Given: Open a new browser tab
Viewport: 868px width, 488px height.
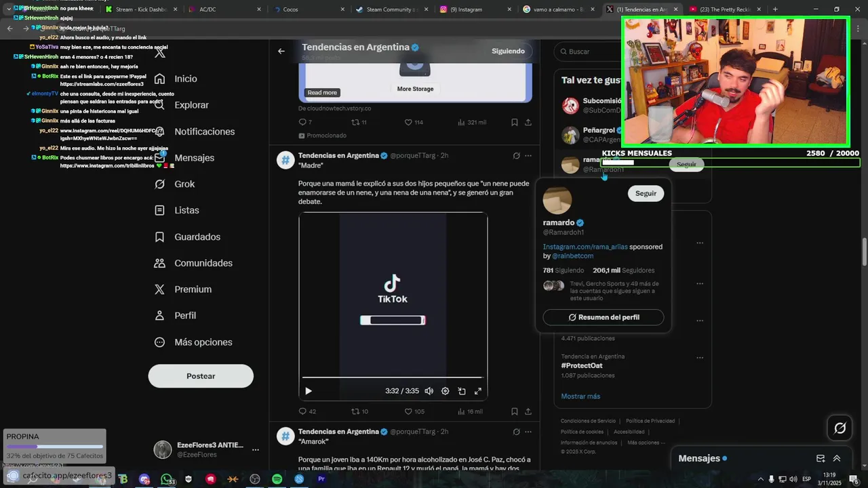Looking at the screenshot, I should point(775,9).
